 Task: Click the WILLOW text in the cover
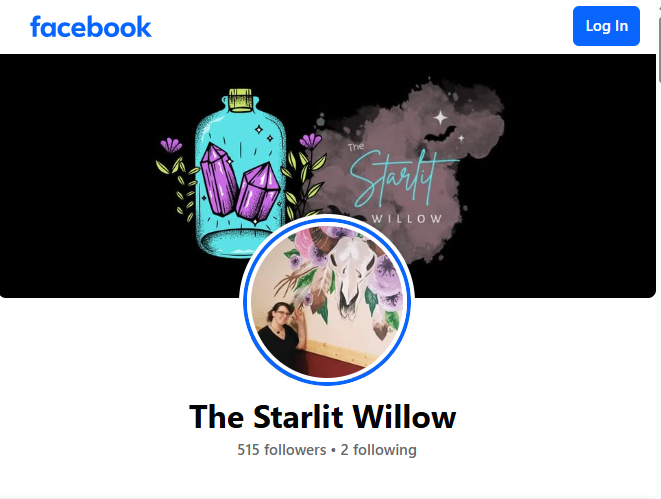[407, 219]
